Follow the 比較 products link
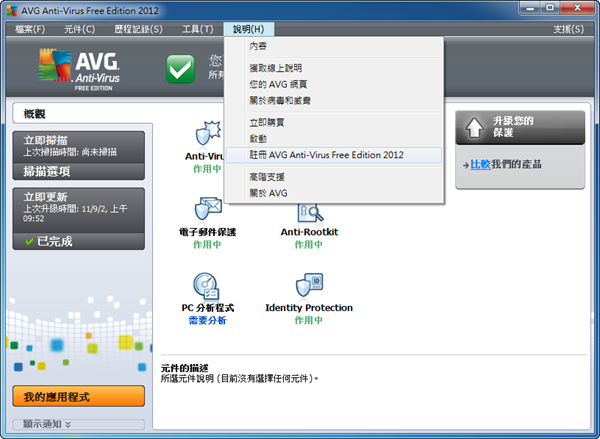The width and height of the screenshot is (600, 439). (480, 165)
